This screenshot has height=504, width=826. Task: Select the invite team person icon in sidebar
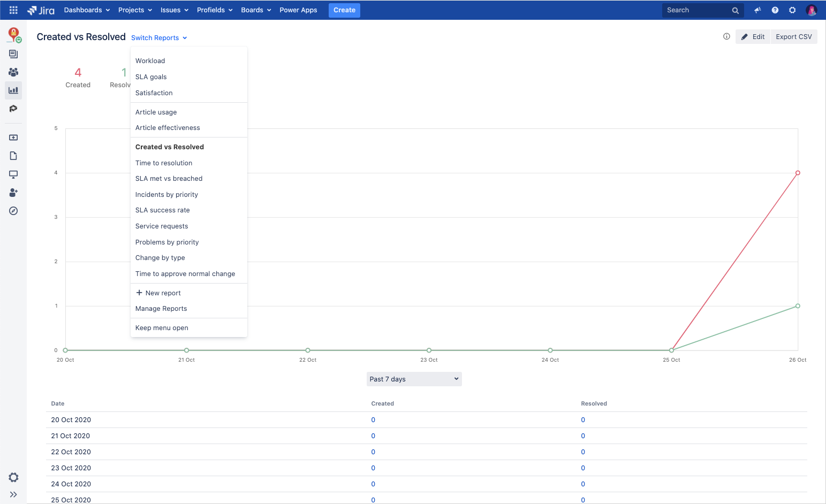pyautogui.click(x=13, y=193)
